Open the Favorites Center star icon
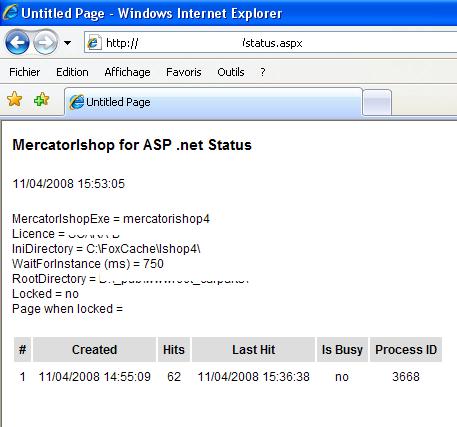Image resolution: width=457 pixels, height=427 pixels. [x=14, y=99]
